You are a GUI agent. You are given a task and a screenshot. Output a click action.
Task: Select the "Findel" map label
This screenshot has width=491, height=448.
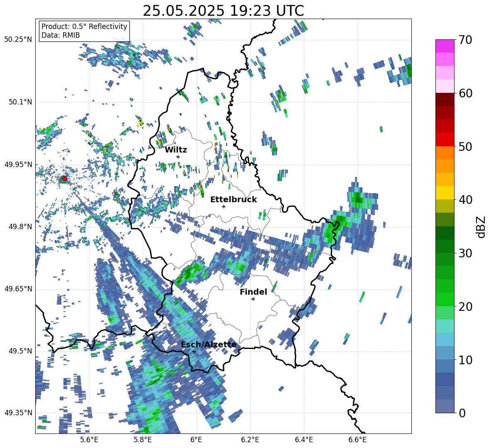click(x=253, y=292)
